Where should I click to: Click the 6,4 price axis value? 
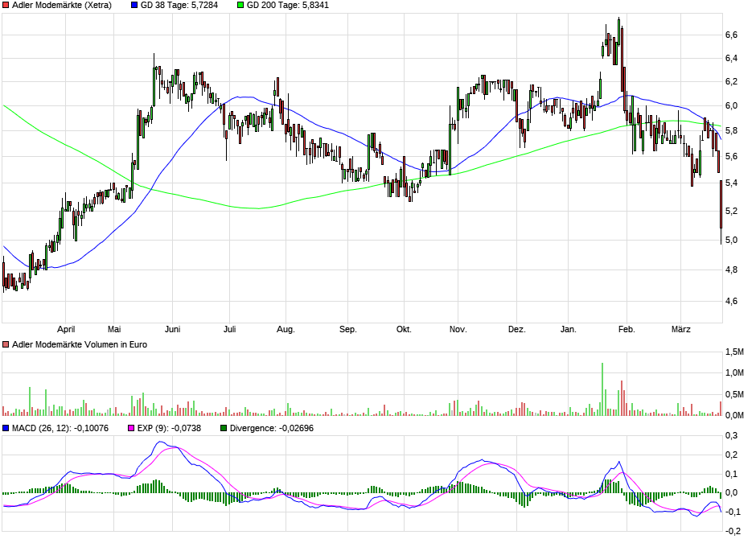[731, 59]
